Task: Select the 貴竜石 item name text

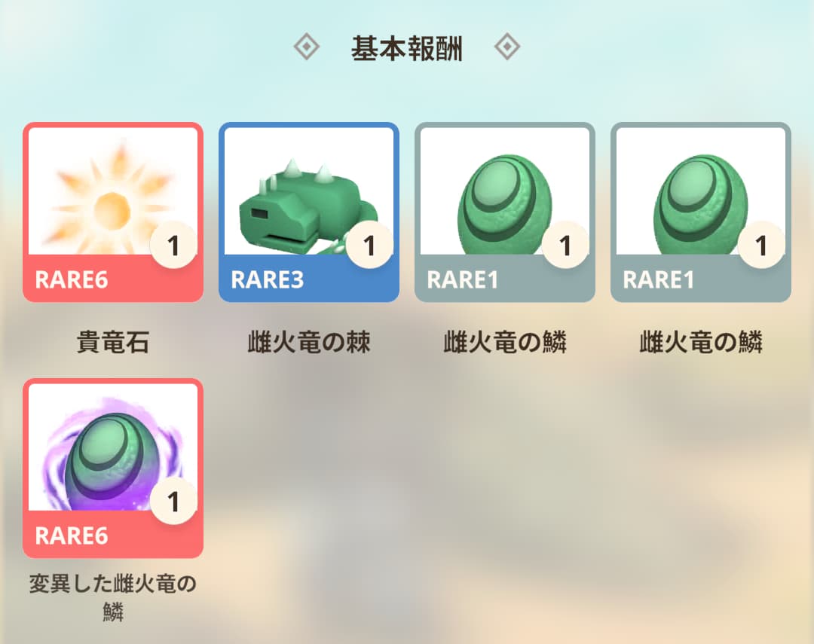Action: coord(112,342)
